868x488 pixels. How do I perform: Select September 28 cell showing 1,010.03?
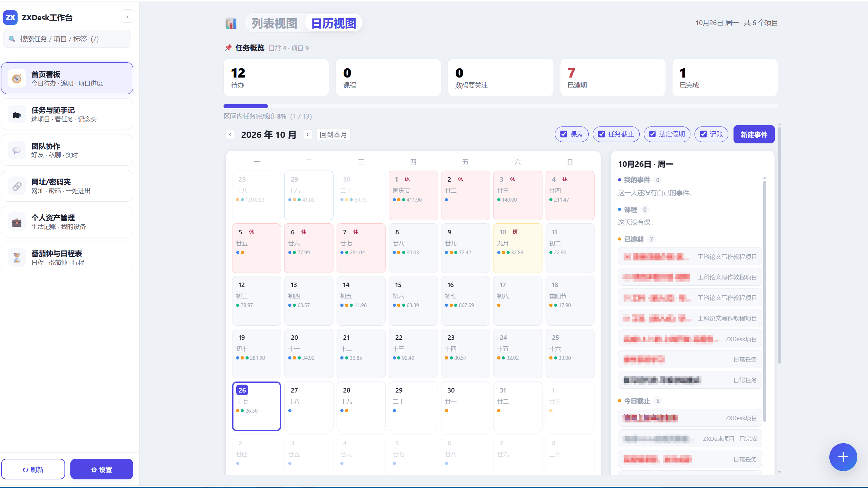coord(257,195)
